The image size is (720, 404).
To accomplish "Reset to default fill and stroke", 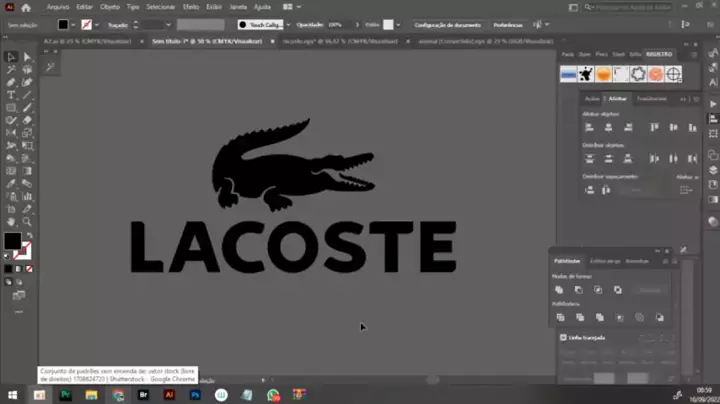I will click(7, 256).
